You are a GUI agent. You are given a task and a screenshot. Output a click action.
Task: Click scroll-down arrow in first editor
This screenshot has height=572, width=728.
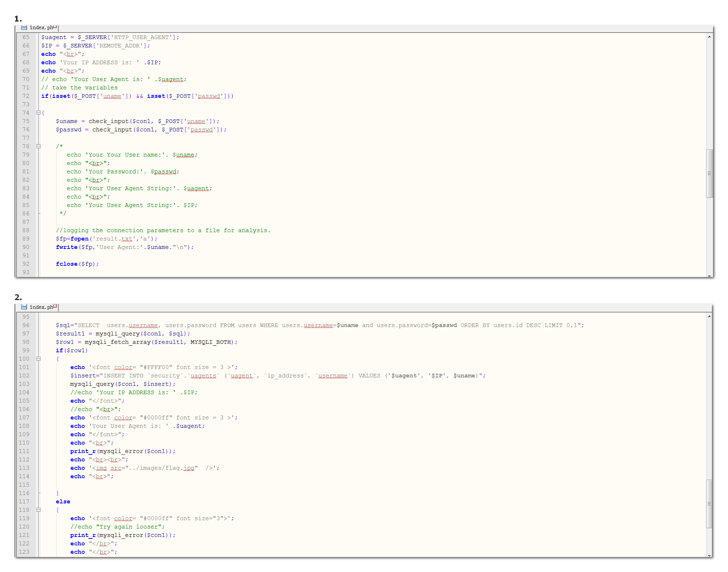tap(709, 276)
